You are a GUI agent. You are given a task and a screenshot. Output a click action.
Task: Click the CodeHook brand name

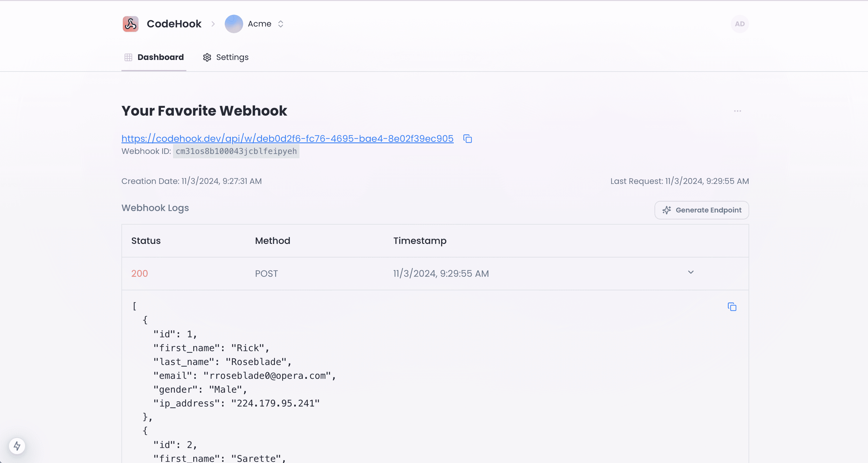[x=174, y=24]
